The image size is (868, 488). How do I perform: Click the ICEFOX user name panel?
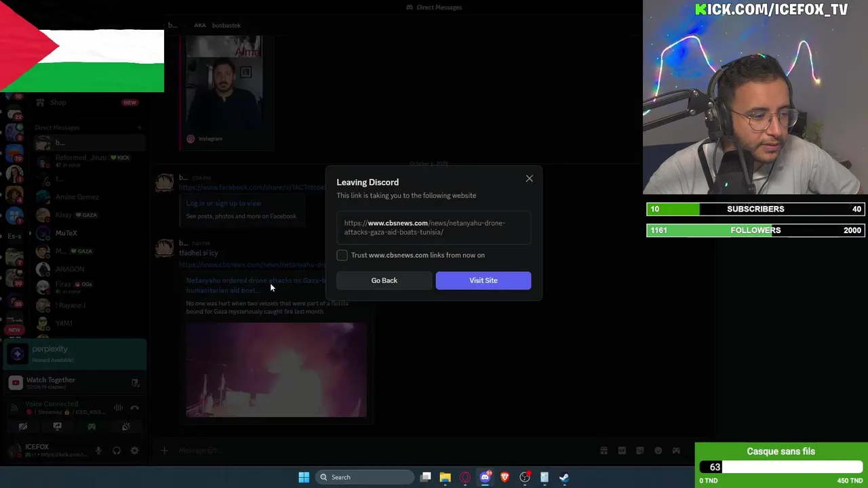click(x=47, y=450)
